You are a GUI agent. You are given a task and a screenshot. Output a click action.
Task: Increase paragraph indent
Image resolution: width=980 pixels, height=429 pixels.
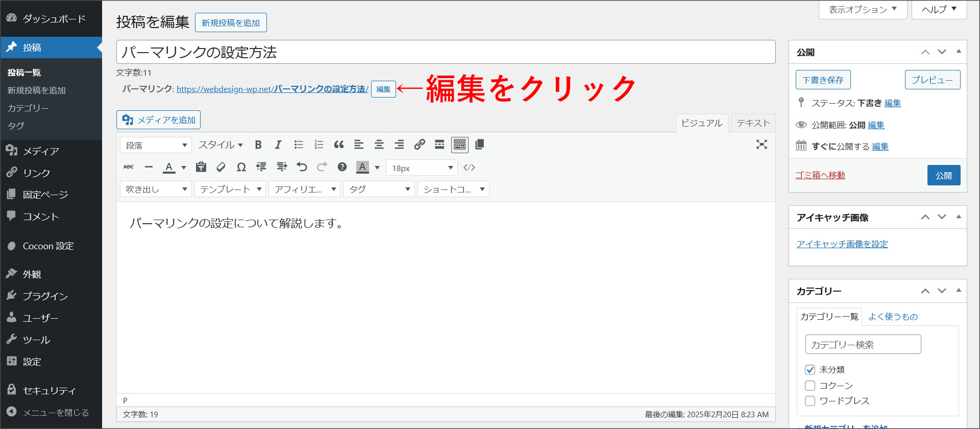282,167
